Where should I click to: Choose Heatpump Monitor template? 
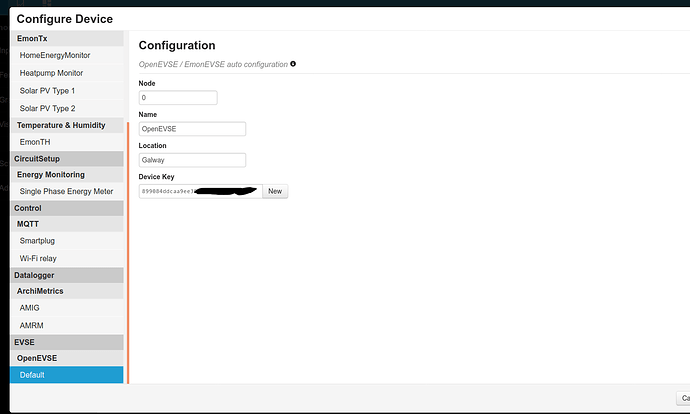click(x=67, y=73)
